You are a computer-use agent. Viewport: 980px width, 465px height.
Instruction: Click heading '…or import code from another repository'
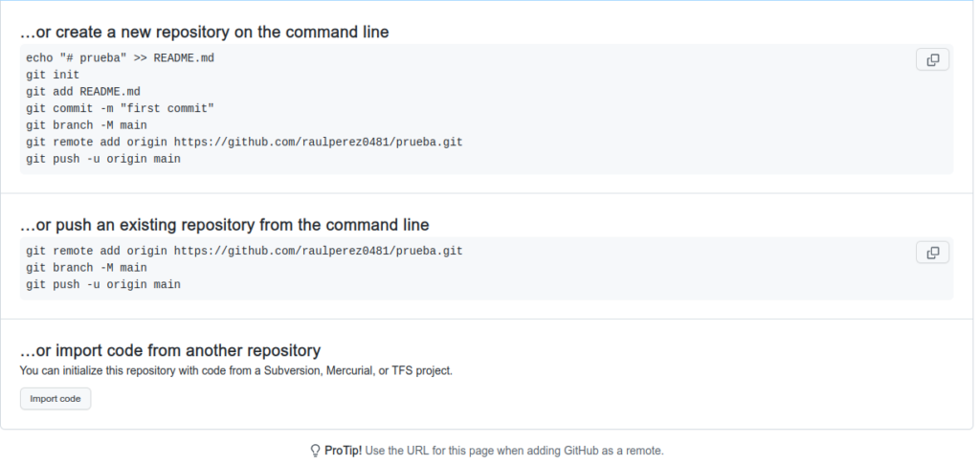[x=170, y=350]
